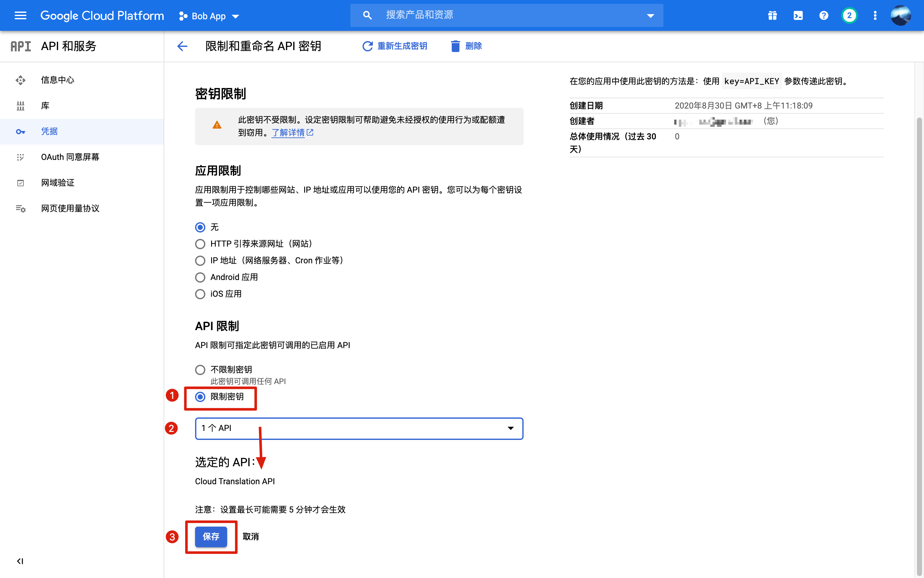Image resolution: width=924 pixels, height=578 pixels.
Task: Open OAuth 同意屏幕 menu item
Action: tap(82, 157)
